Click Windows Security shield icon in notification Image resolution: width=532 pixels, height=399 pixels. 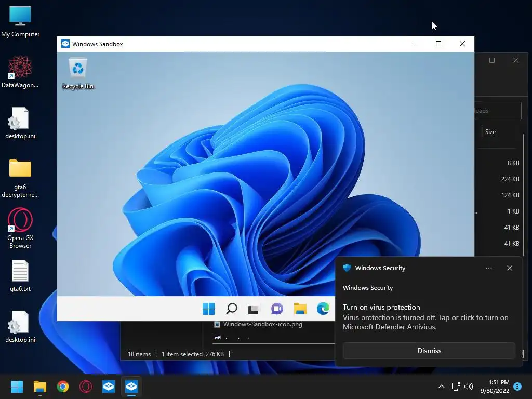click(347, 268)
